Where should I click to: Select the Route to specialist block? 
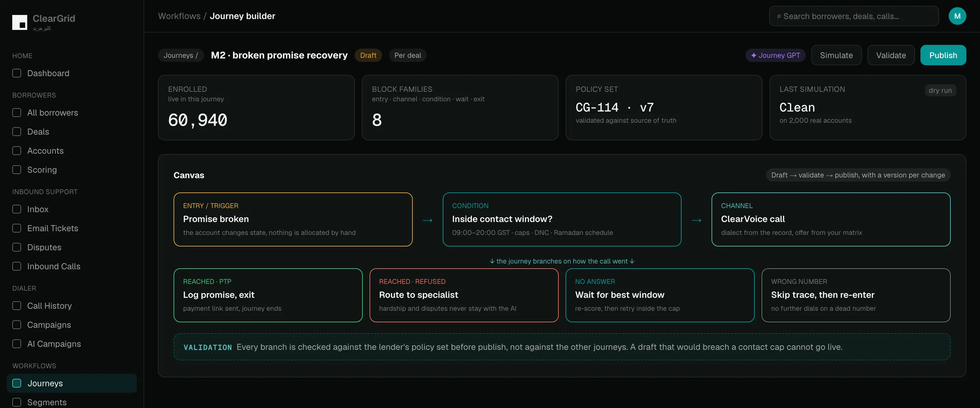pos(464,295)
